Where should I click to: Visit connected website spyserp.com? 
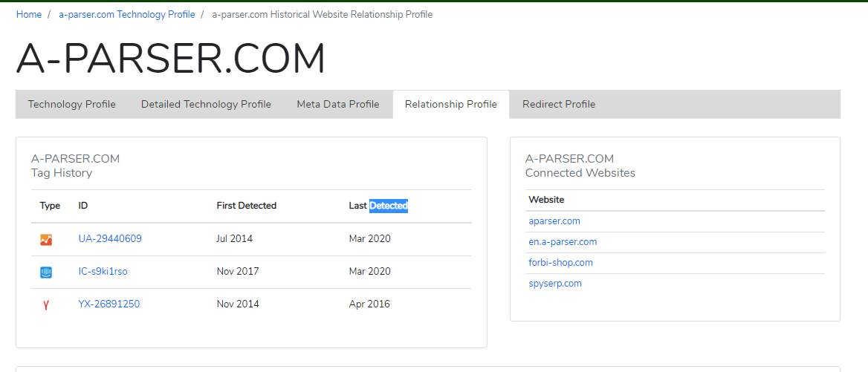pos(554,284)
